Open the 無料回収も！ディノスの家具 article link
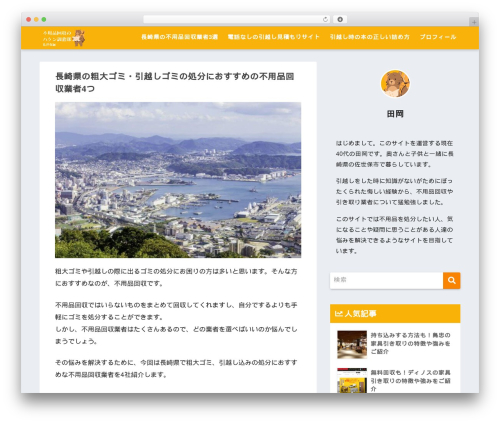Viewport: 500px width, 423px height. (x=411, y=380)
